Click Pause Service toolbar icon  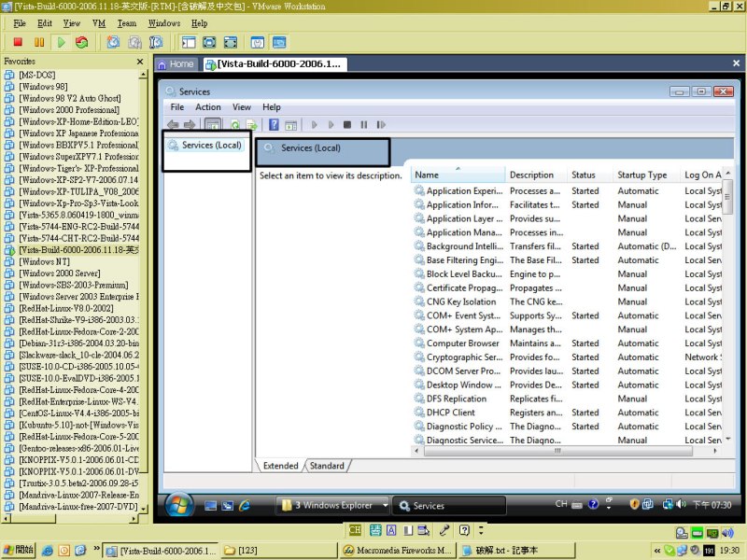364,125
